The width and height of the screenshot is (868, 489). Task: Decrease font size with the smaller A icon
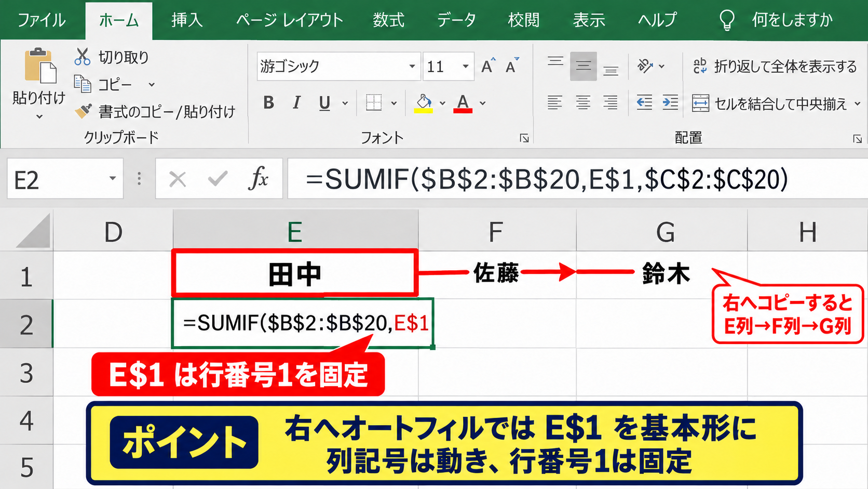tap(512, 66)
